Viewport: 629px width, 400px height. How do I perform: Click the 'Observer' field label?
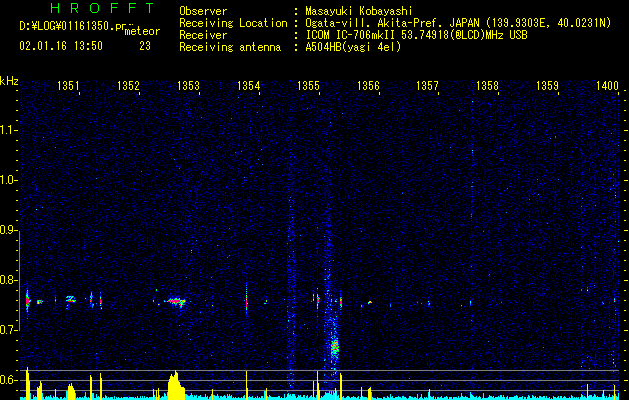(203, 11)
